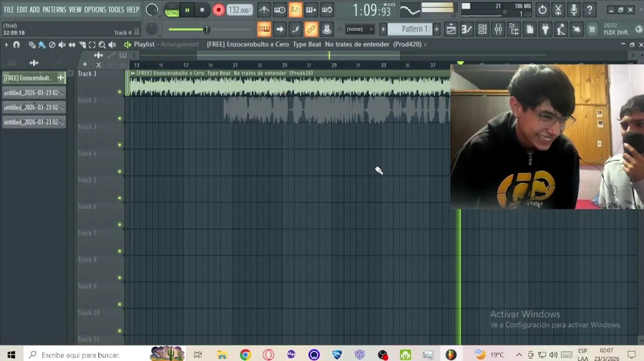
Task: Click the undo history circular arrow icon
Action: pos(542,10)
